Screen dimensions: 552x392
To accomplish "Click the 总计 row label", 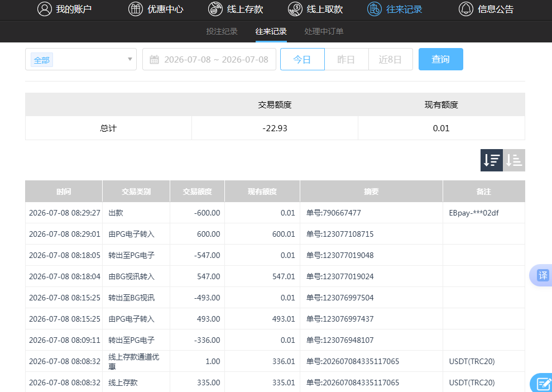I will (108, 128).
